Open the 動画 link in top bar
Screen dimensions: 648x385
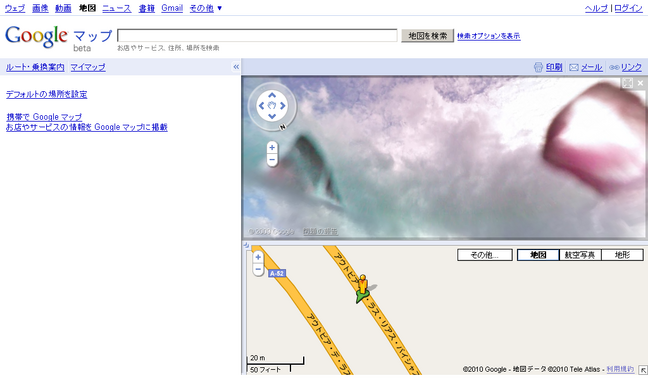pyautogui.click(x=63, y=8)
